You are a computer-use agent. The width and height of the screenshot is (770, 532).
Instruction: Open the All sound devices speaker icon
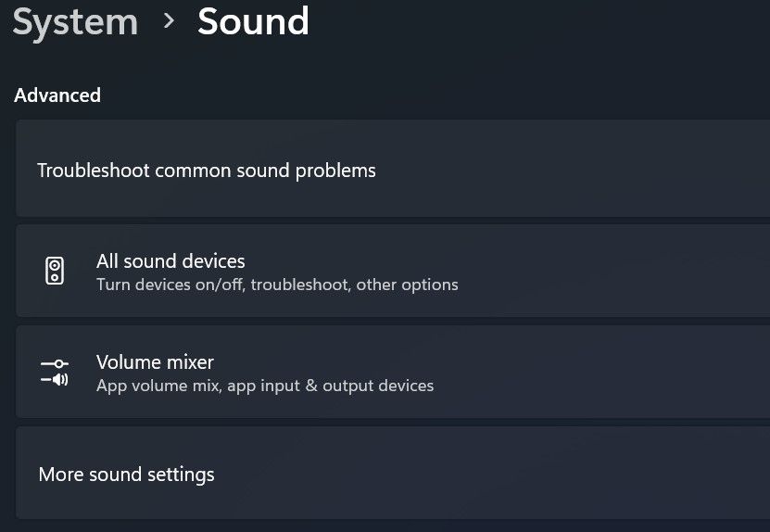click(x=55, y=272)
